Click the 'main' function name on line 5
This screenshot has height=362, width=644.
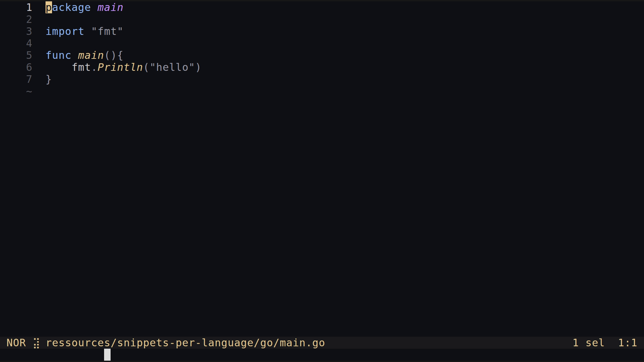click(x=91, y=55)
